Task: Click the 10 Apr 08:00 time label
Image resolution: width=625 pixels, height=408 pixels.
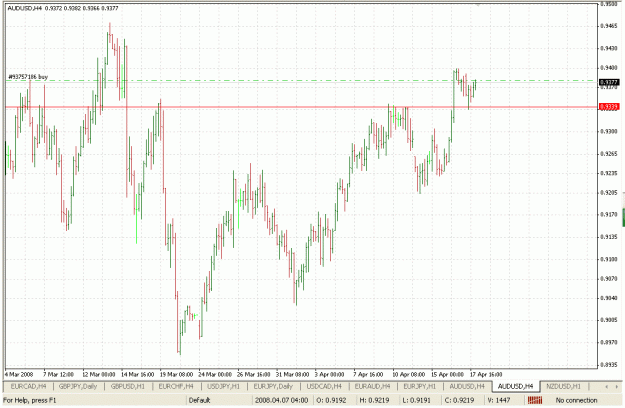Action: pos(409,375)
